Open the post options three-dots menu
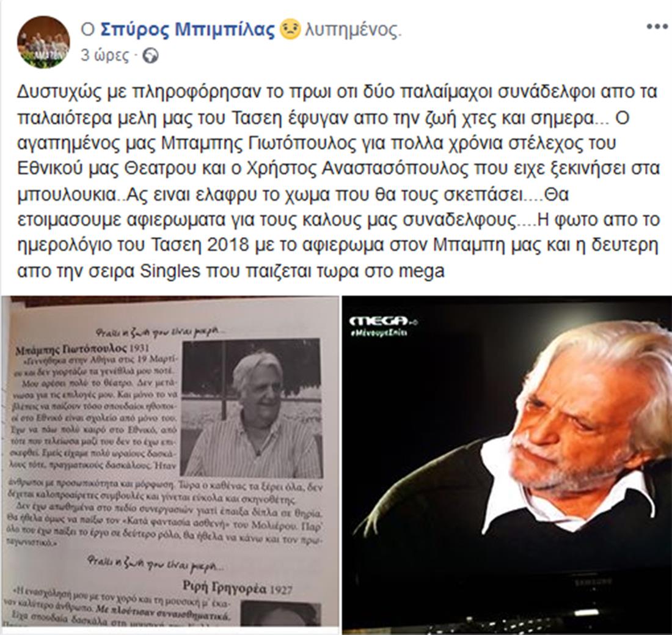This screenshot has width=672, height=635. 657,26
